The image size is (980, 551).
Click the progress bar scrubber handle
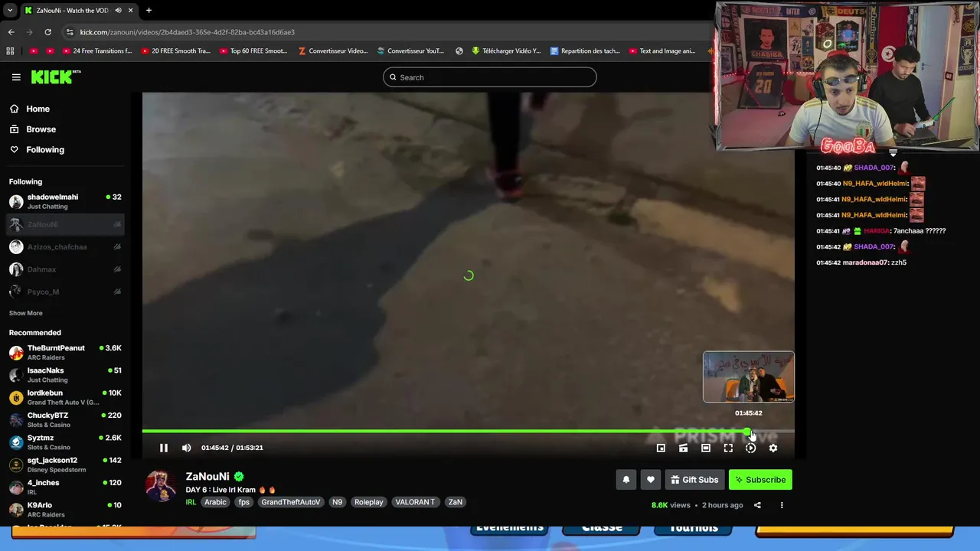[748, 432]
